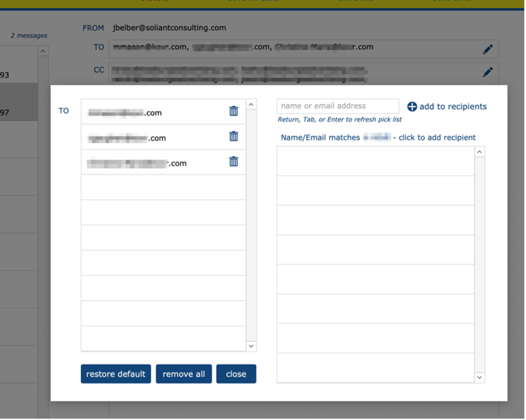Click up arrow of the TO recipients scrollbar
526x420 pixels.
[x=251, y=105]
